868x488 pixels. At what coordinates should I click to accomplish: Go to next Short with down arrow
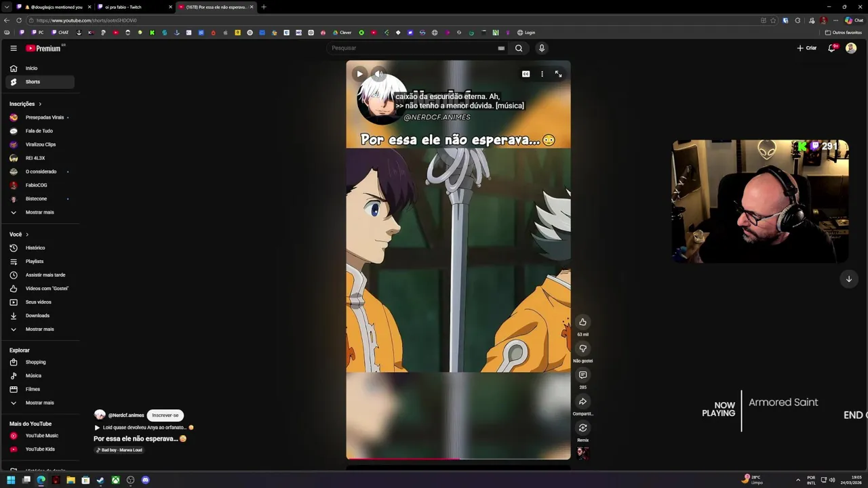click(x=848, y=279)
